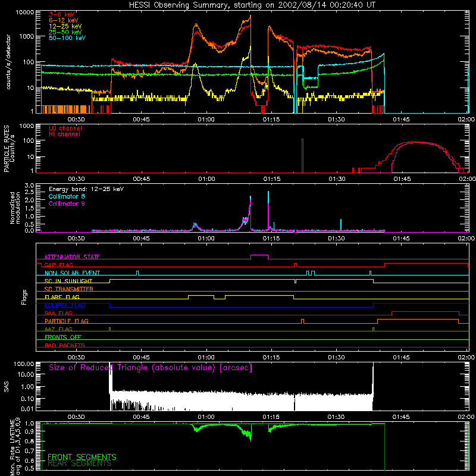
Task: Click the 0.5 tick on the livetime axis
Action: [x=29, y=468]
